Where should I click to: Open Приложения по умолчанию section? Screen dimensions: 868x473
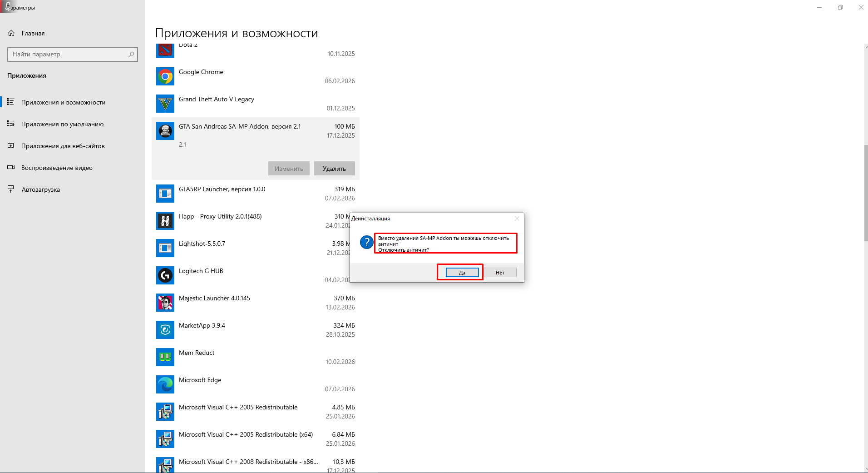[62, 124]
